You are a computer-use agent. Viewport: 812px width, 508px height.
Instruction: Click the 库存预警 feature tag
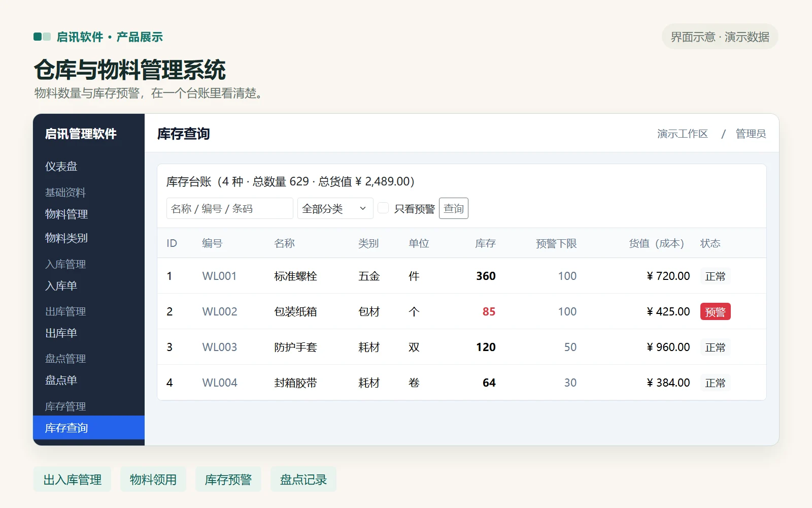[x=228, y=480]
